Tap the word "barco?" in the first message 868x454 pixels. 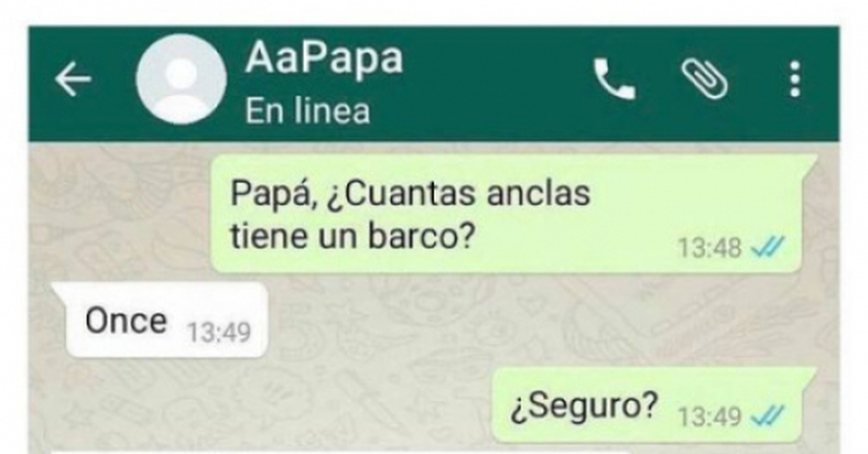pos(421,236)
